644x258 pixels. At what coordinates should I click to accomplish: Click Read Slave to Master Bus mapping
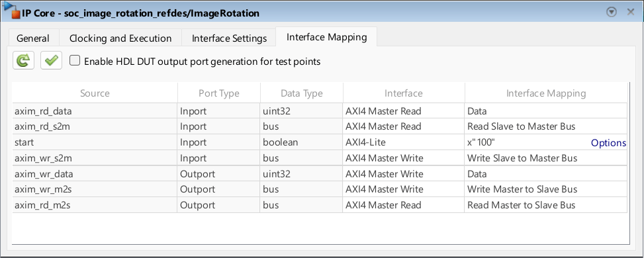tap(546, 126)
